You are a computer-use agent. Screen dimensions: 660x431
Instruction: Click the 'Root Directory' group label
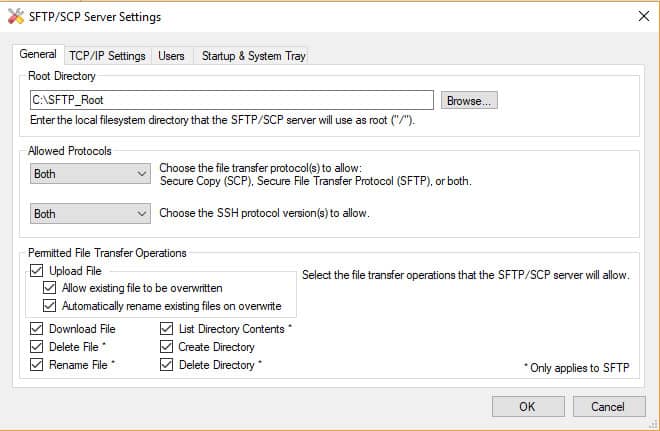pos(61,76)
